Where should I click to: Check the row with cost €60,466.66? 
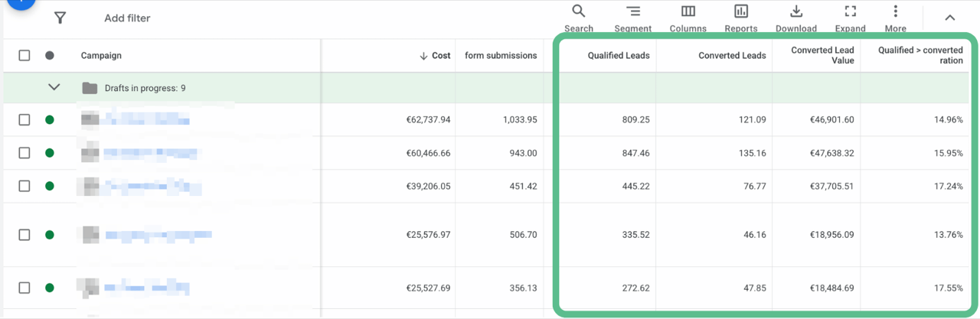pos(24,153)
